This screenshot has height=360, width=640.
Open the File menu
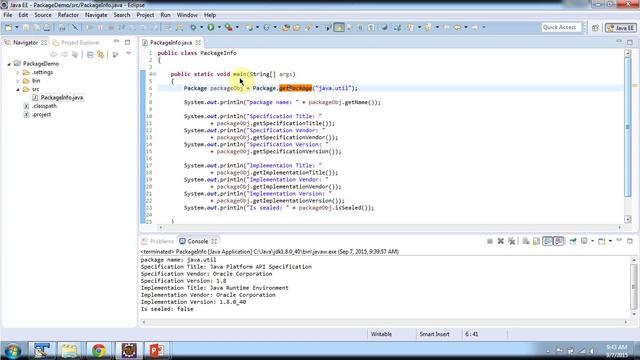[8, 15]
